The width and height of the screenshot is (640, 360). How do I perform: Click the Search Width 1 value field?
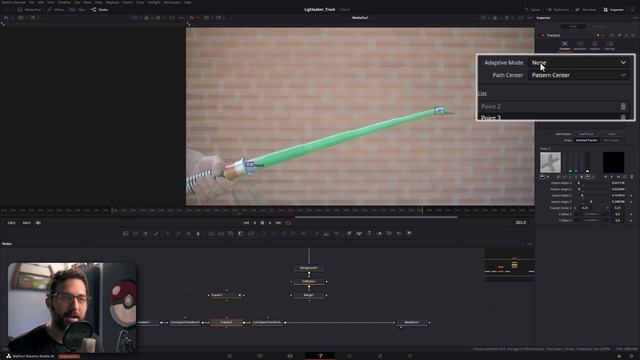click(x=619, y=196)
